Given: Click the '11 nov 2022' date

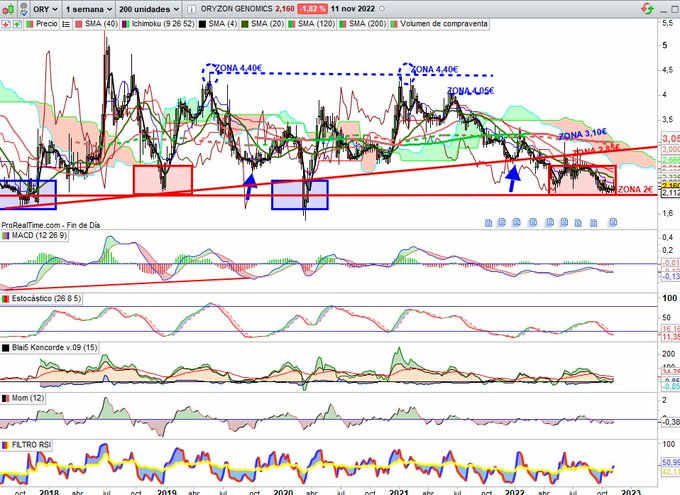Looking at the screenshot, I should 353,9.
